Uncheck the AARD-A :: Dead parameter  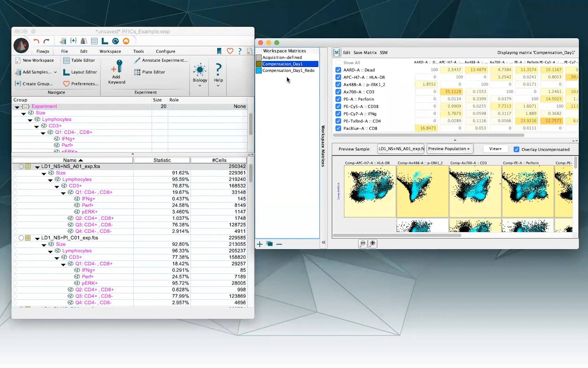tap(338, 70)
